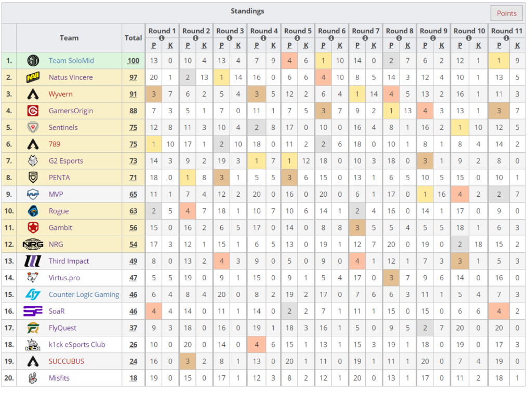Click the Misfits rabbit logo icon
Screen dimensions: 532x393
click(33, 378)
